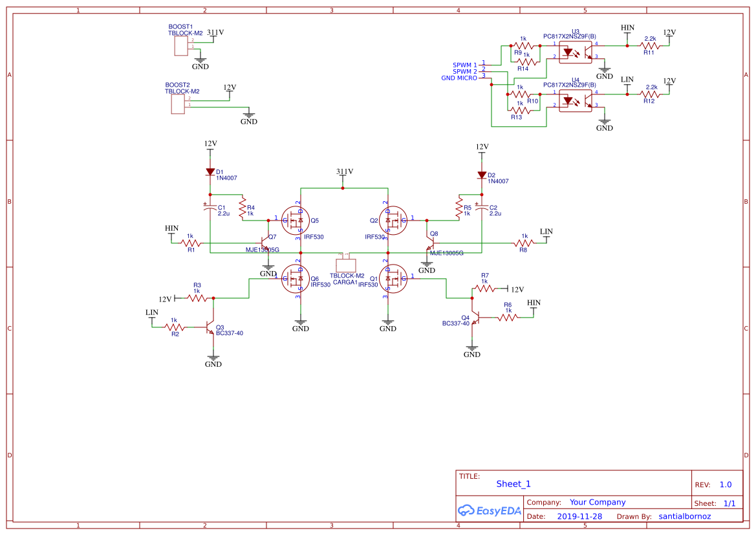The height and width of the screenshot is (535, 756).
Task: Select the BOOST1 terminal block symbol
Action: point(181,46)
